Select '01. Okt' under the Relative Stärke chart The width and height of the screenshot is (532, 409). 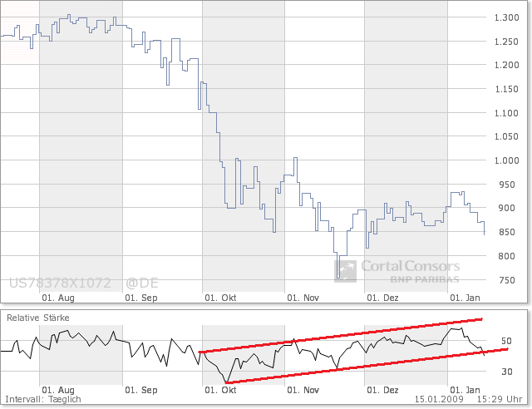tap(220, 390)
